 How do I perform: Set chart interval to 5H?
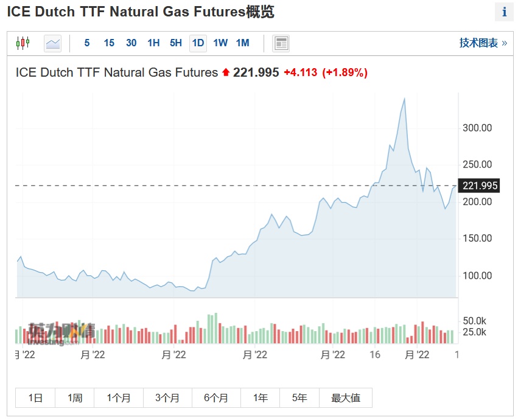[x=175, y=43]
